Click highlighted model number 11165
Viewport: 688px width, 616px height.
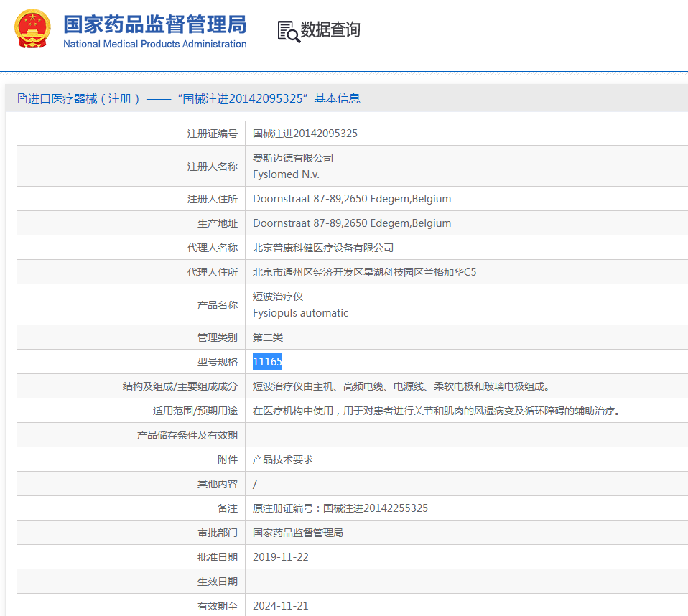click(x=267, y=362)
